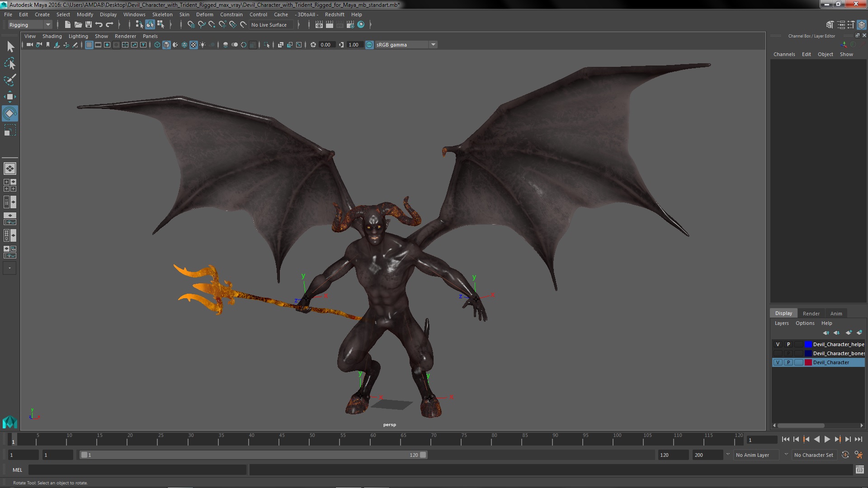Viewport: 868px width, 488px height.
Task: Open Channels menu in Channel Box
Action: [784, 54]
